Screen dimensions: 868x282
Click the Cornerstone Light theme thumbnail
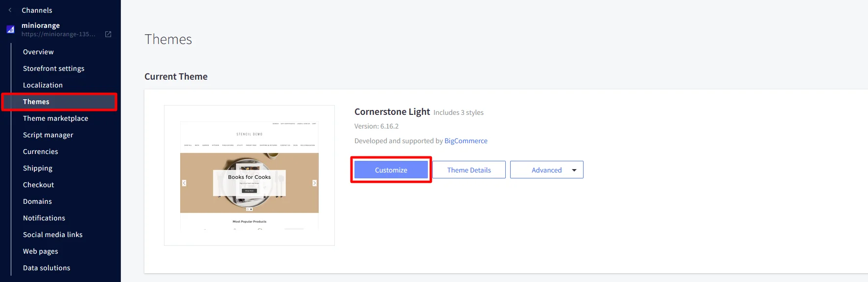(x=249, y=175)
